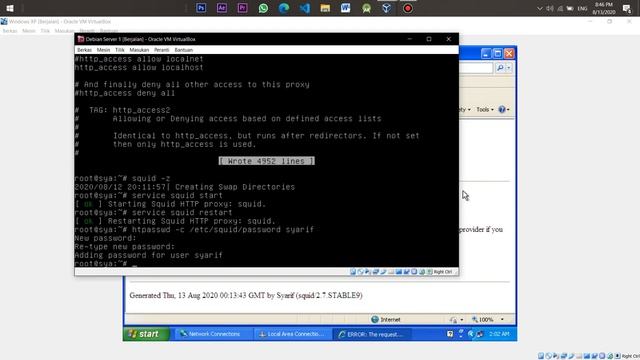This screenshot has width=640, height=360.
Task: Click the Debian VM display status icon
Action: click(x=399, y=272)
